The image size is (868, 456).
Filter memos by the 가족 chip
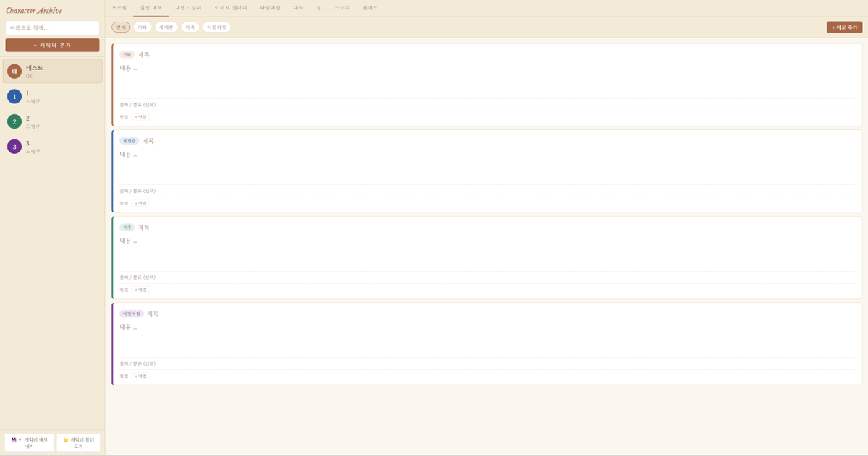click(x=190, y=27)
